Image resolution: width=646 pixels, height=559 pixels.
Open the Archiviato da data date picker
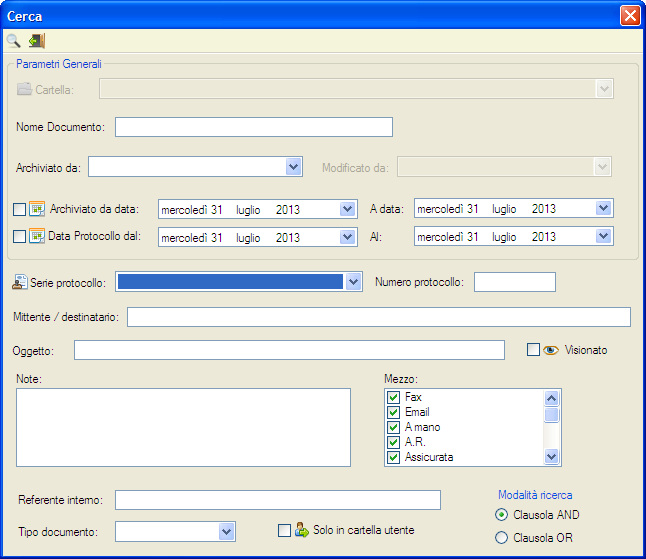click(x=348, y=209)
